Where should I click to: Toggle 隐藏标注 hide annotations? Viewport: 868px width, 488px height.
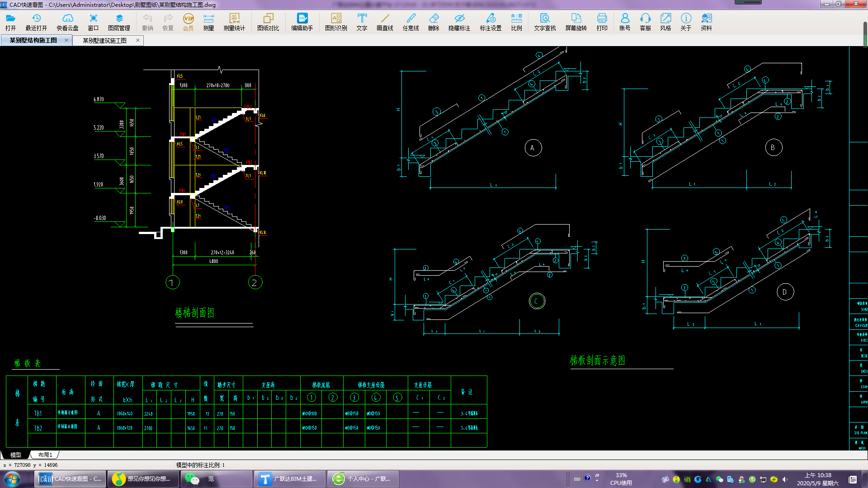[459, 22]
